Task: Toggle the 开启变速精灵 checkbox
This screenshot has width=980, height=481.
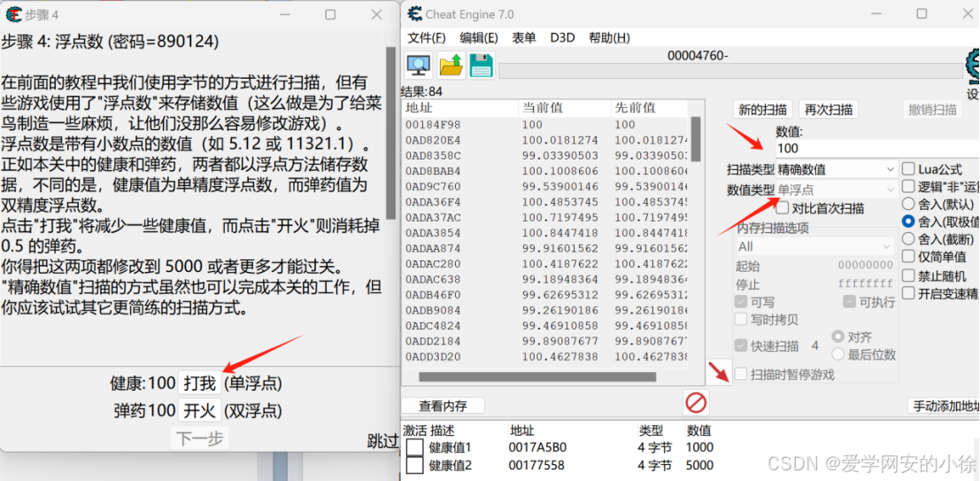Action: pyautogui.click(x=909, y=292)
